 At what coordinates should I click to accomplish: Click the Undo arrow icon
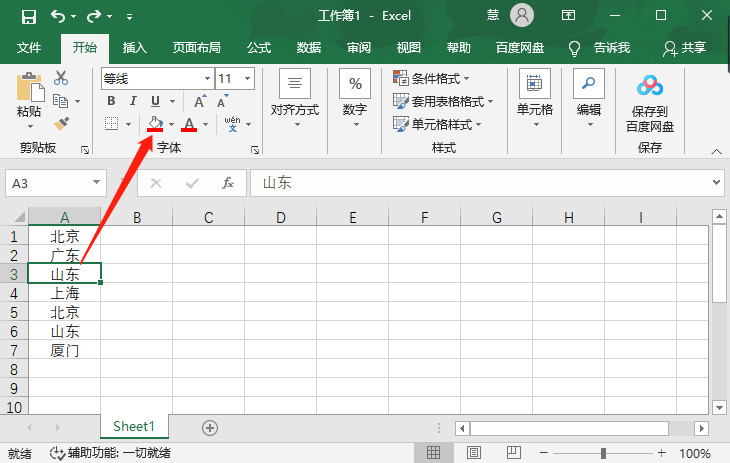pos(58,16)
